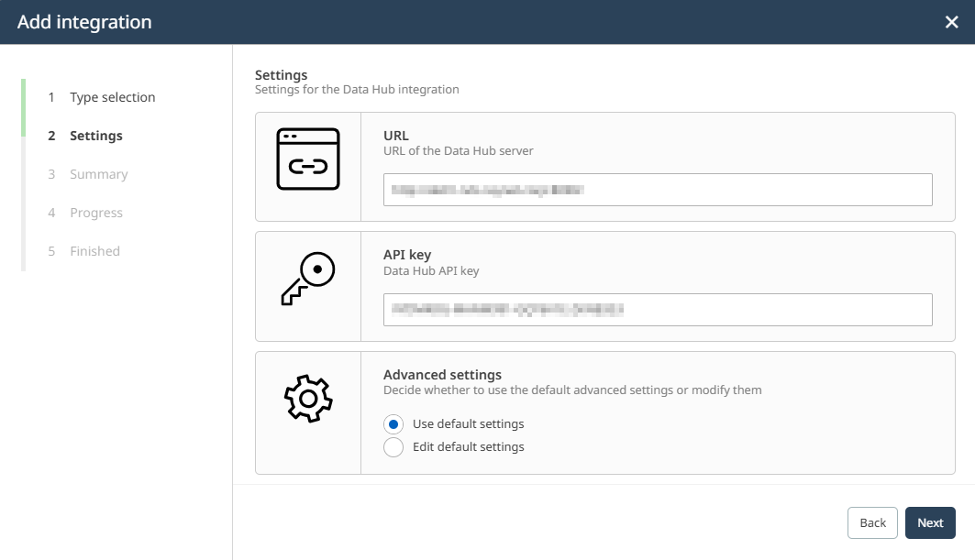Focus the Data Hub URL input field

(658, 190)
